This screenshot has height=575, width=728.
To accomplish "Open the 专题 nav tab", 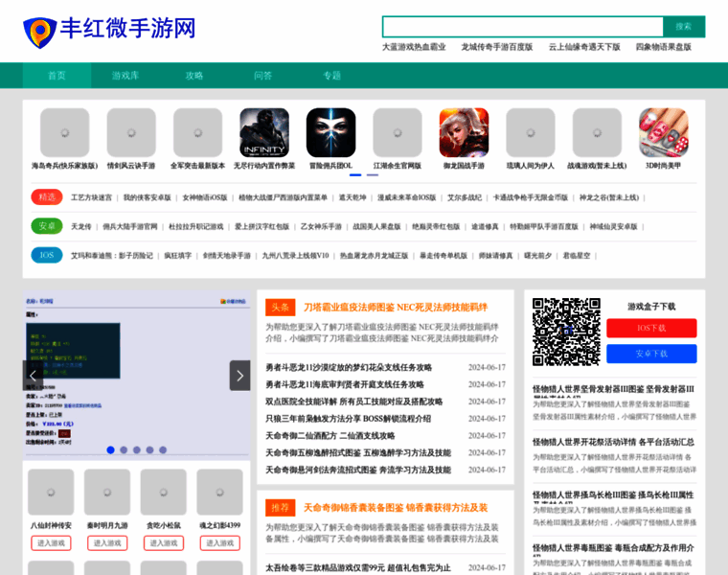I will click(331, 76).
